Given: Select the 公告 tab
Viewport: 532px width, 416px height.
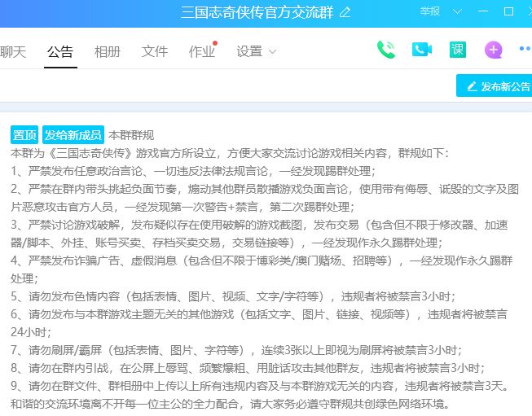Looking at the screenshot, I should [60, 52].
